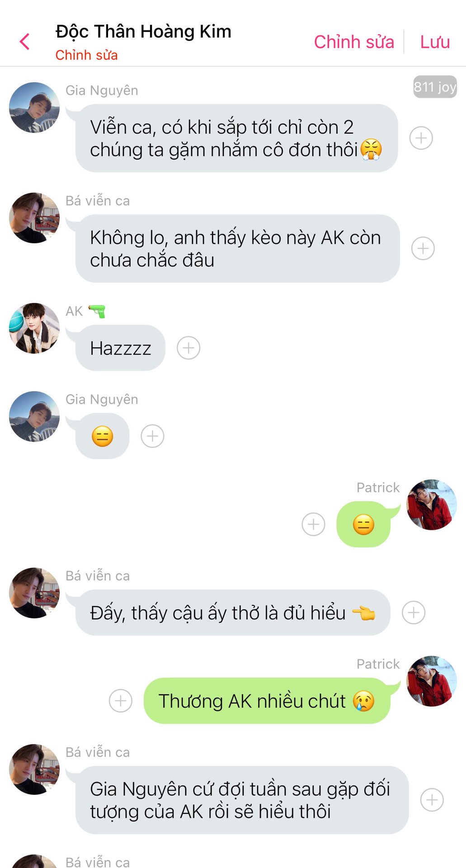Tap plus icon beside Patrick's emoji bubble

pyautogui.click(x=313, y=524)
